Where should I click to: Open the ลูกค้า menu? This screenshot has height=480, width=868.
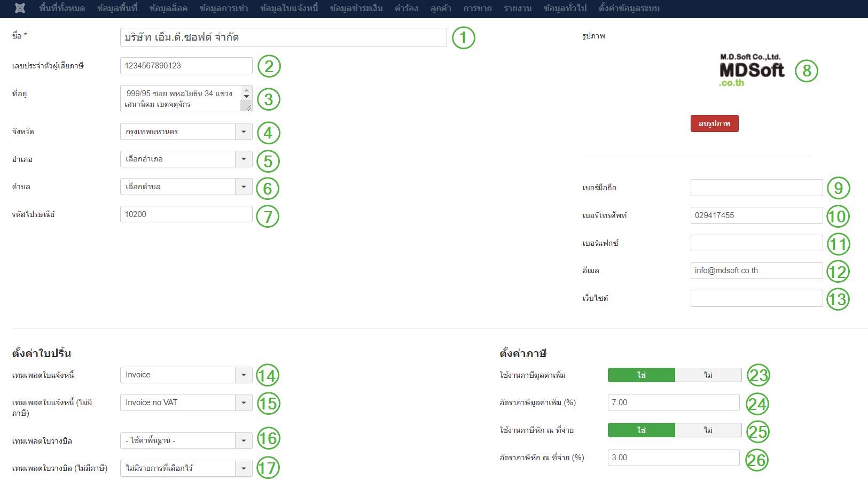tap(441, 8)
